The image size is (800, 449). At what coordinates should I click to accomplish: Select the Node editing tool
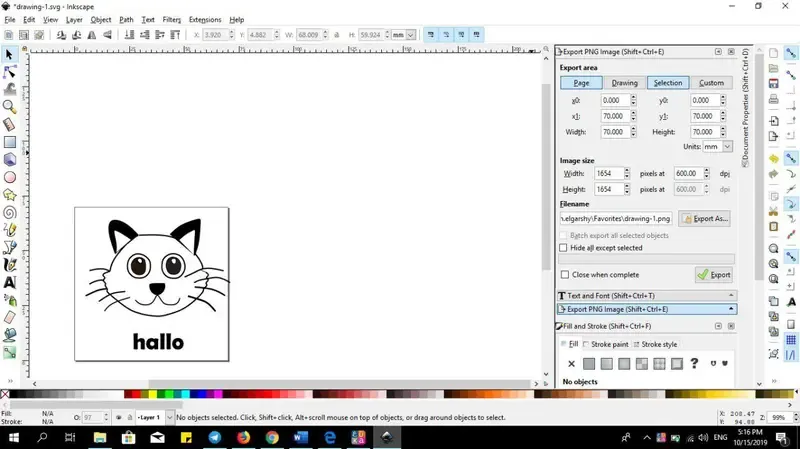(x=10, y=70)
